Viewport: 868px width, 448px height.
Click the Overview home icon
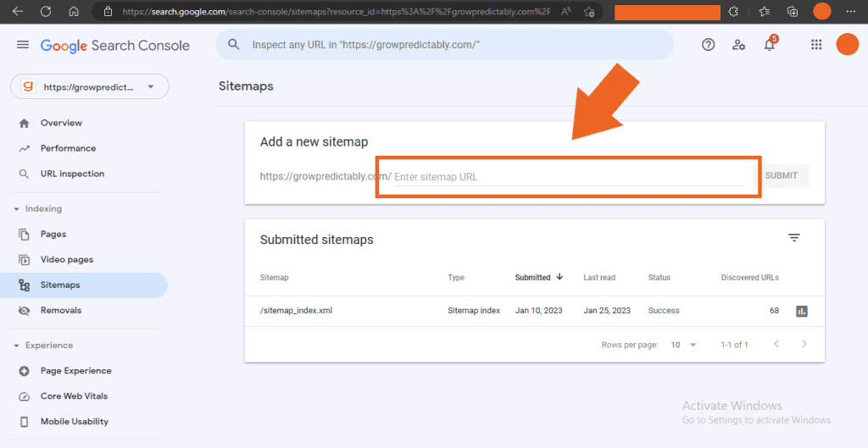[24, 124]
